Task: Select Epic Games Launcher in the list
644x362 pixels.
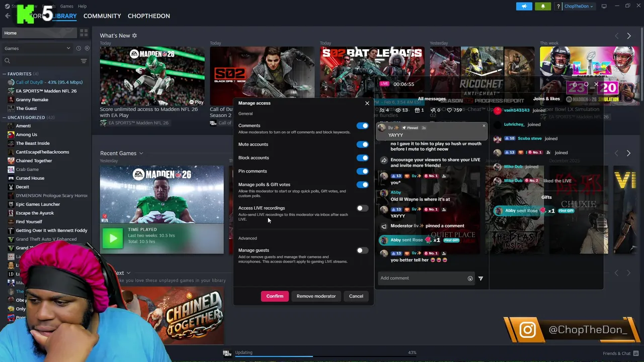Action: tap(38, 204)
